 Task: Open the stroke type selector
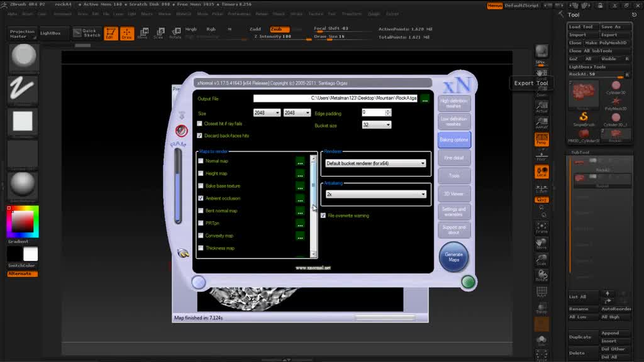(23, 90)
